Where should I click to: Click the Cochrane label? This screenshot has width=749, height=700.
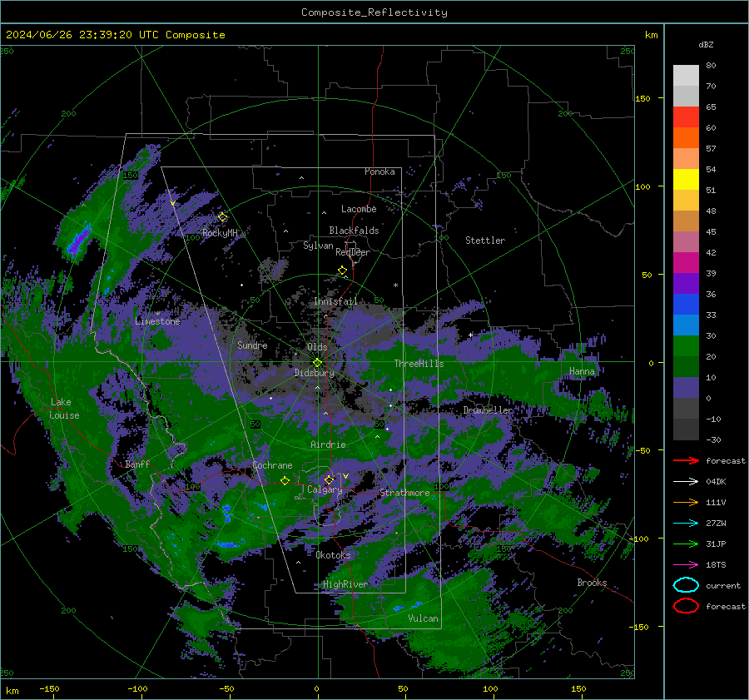click(272, 465)
